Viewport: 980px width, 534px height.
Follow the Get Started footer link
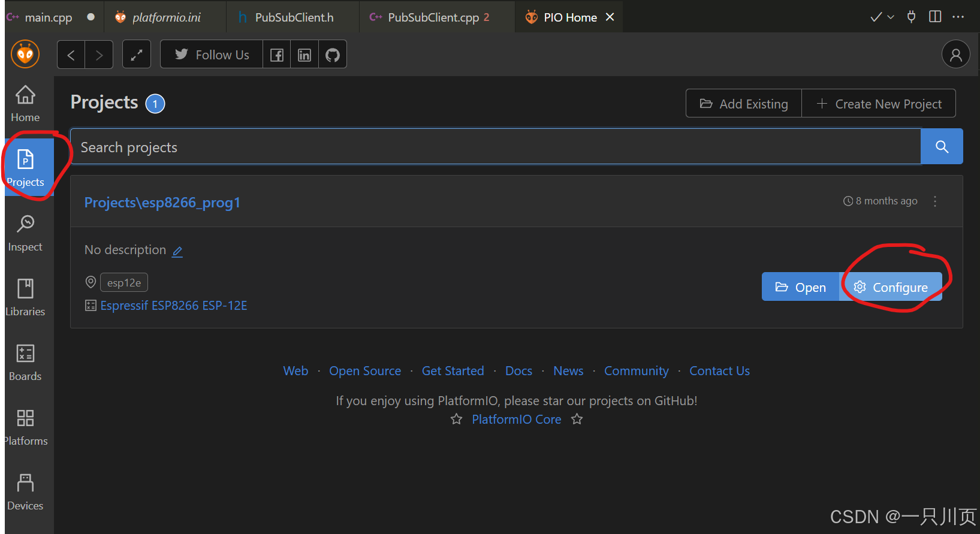click(x=453, y=371)
